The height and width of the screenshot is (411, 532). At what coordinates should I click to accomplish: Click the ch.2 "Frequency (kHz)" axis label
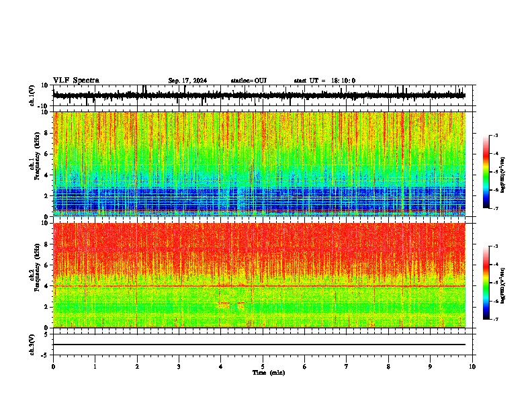[x=37, y=267]
